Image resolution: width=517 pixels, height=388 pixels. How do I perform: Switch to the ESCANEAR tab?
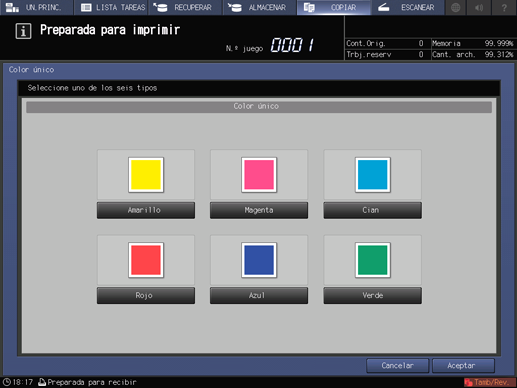pyautogui.click(x=408, y=7)
